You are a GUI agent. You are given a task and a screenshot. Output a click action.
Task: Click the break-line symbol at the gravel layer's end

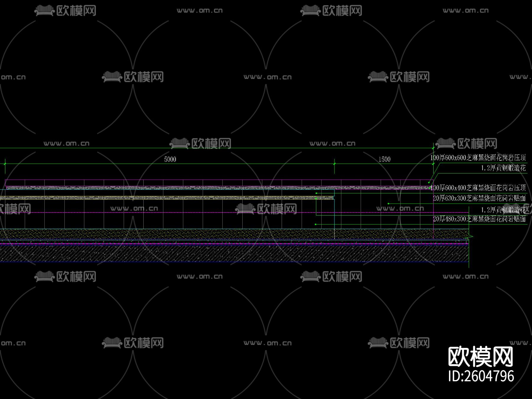[x=470, y=236]
